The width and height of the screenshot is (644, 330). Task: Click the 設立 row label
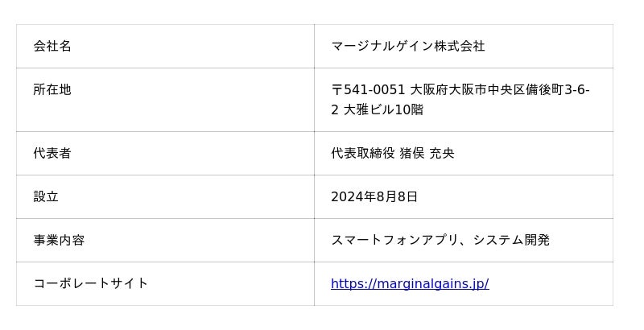pos(46,196)
